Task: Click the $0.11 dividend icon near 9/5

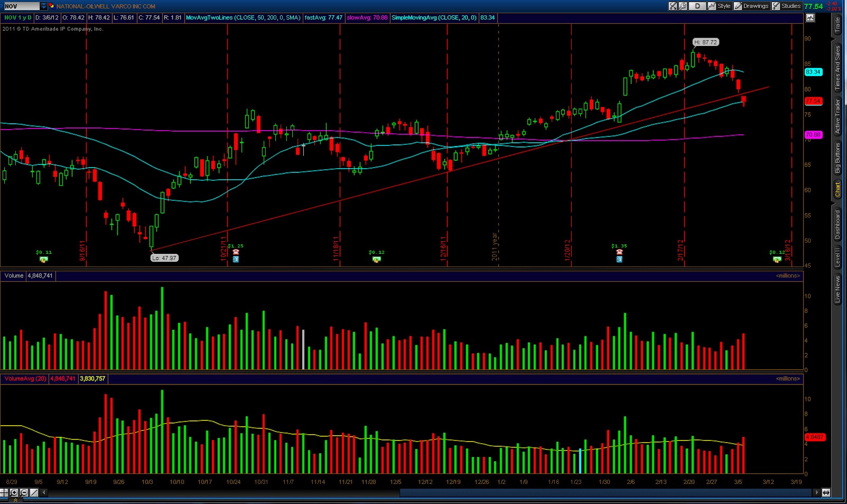Action: coord(44,260)
